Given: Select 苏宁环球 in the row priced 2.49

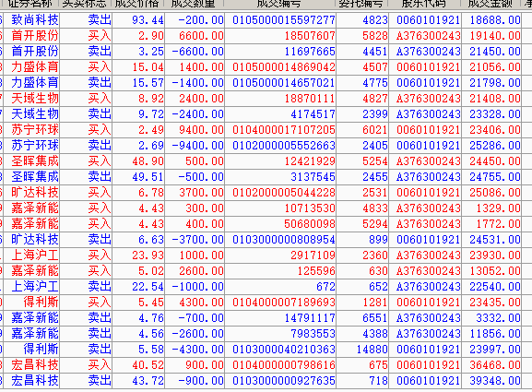Looking at the screenshot, I should (x=35, y=130).
